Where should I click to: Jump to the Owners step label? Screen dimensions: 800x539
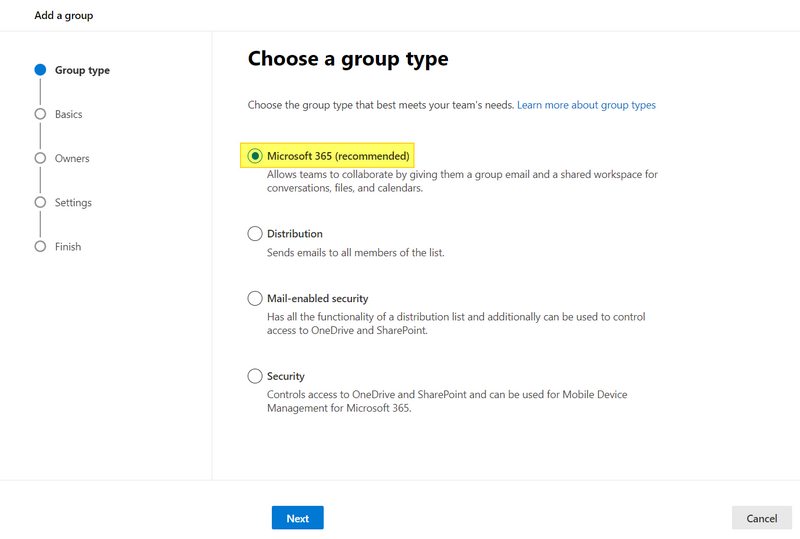coord(72,158)
